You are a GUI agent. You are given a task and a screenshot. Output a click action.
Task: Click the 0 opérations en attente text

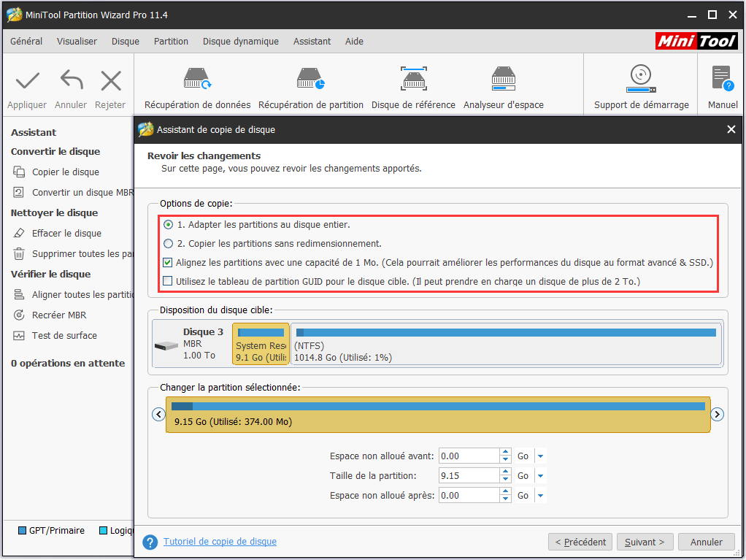(x=68, y=363)
